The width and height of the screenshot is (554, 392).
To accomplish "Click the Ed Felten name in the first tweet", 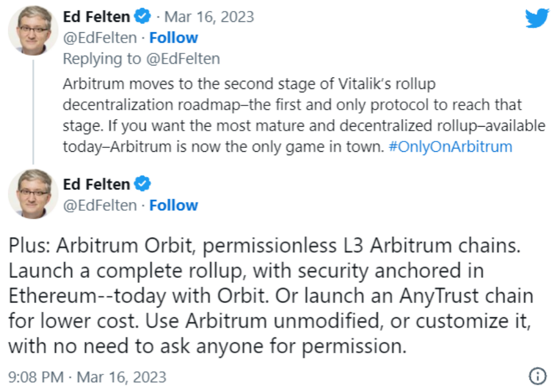I will point(97,17).
